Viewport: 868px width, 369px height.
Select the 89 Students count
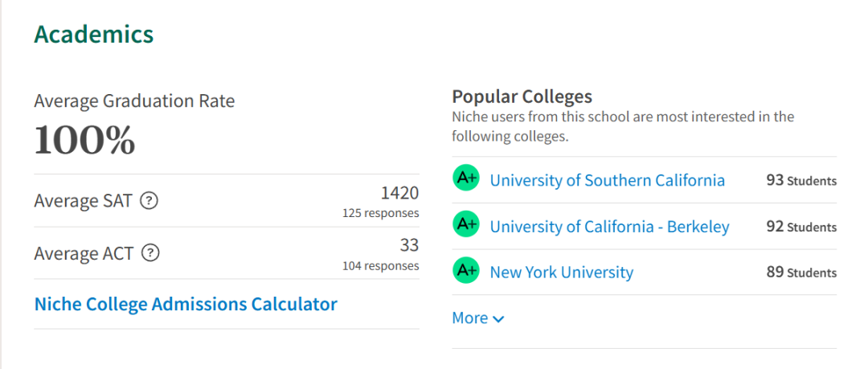pos(801,273)
